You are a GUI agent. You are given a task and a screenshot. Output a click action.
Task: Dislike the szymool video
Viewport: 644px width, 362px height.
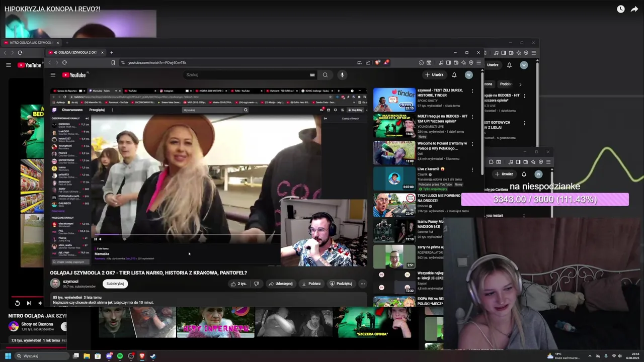[256, 284]
